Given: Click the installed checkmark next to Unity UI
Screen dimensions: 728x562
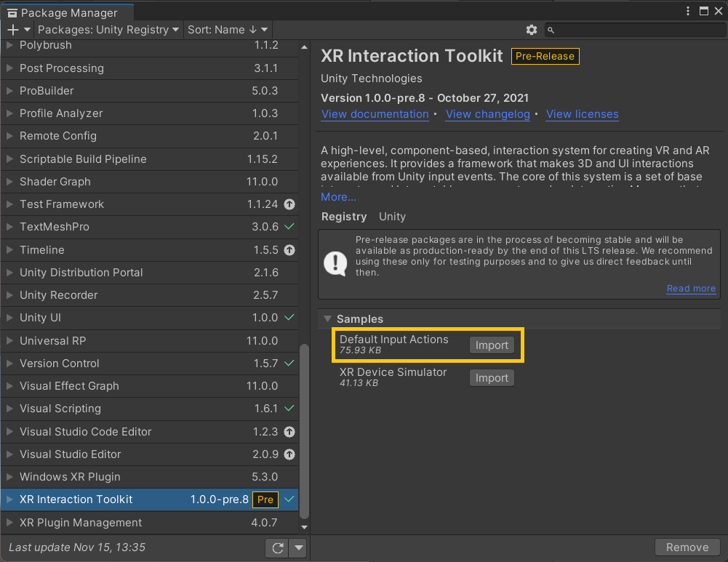Looking at the screenshot, I should [289, 318].
